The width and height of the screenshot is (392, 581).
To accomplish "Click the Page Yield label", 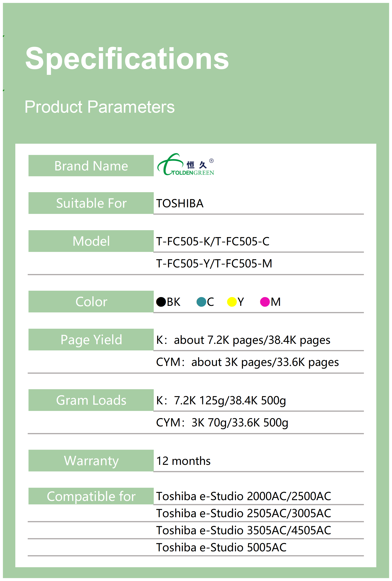I will pos(91,340).
